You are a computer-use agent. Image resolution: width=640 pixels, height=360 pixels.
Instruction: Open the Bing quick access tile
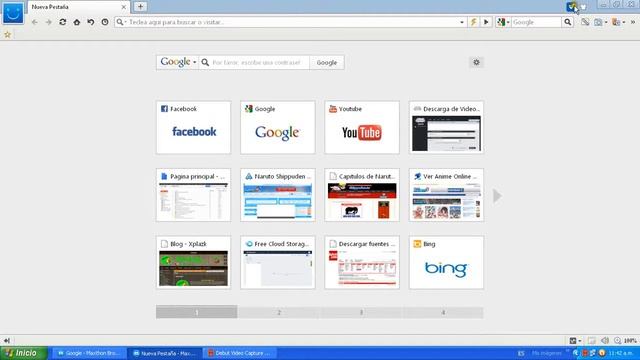point(447,262)
